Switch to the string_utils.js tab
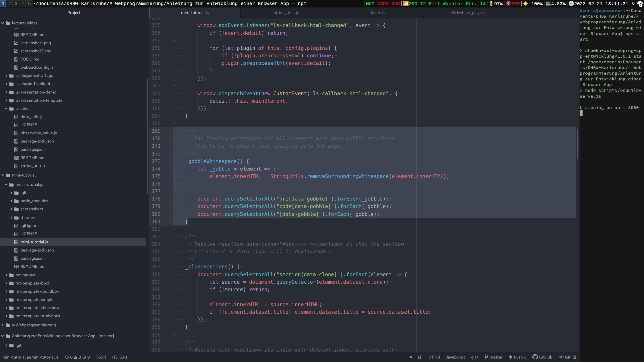This screenshot has width=644, height=362. coord(286,13)
